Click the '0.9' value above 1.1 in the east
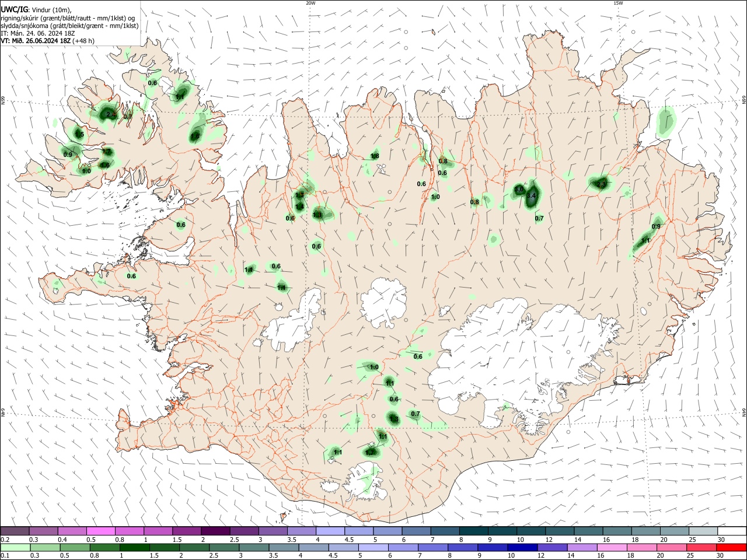 tap(656, 227)
